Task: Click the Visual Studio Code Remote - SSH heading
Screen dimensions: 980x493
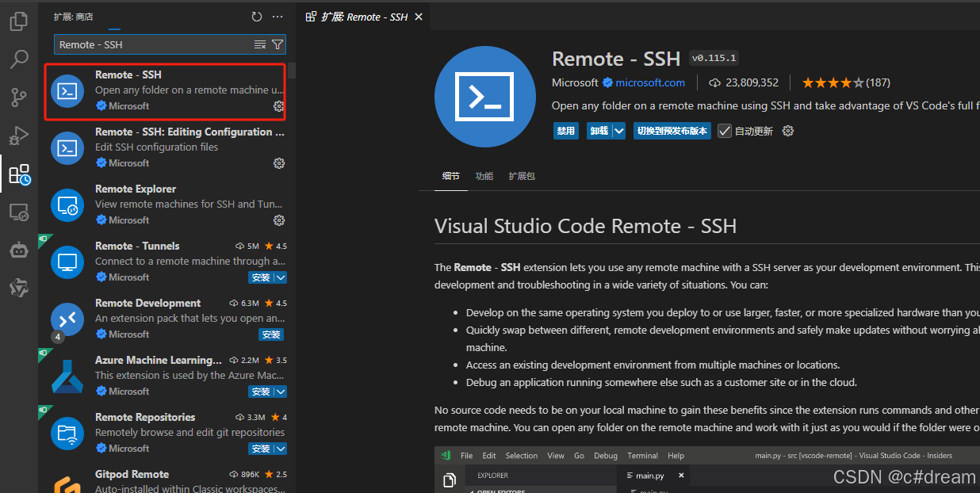Action: click(x=585, y=227)
